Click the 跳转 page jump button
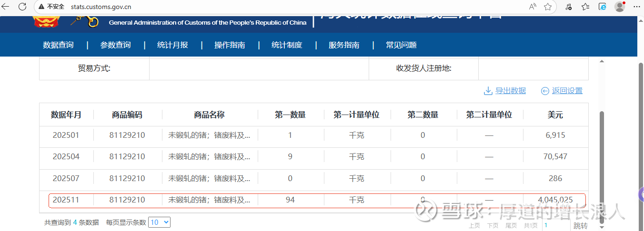Viewport: 644px width, 231px height. 580,226
